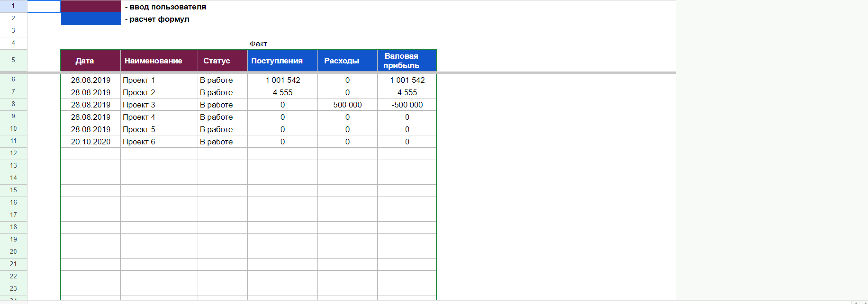The width and height of the screenshot is (868, 304).
Task: Click the empty status cell in row 16
Action: pyautogui.click(x=222, y=203)
